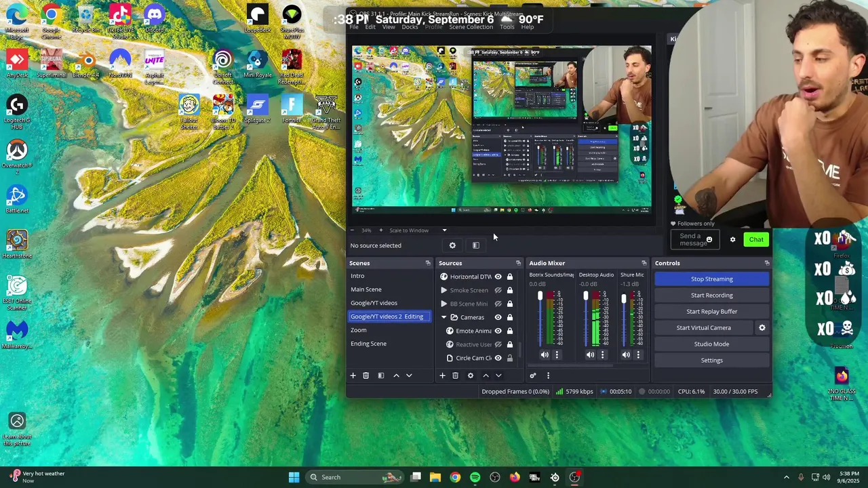Click Start Recording button
The width and height of the screenshot is (868, 488).
[711, 296]
